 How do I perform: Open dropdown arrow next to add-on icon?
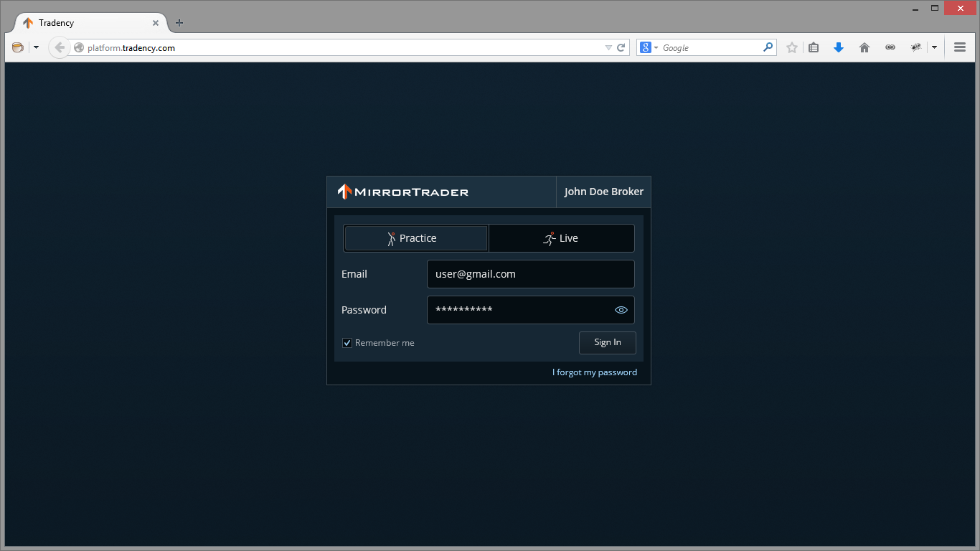click(934, 47)
